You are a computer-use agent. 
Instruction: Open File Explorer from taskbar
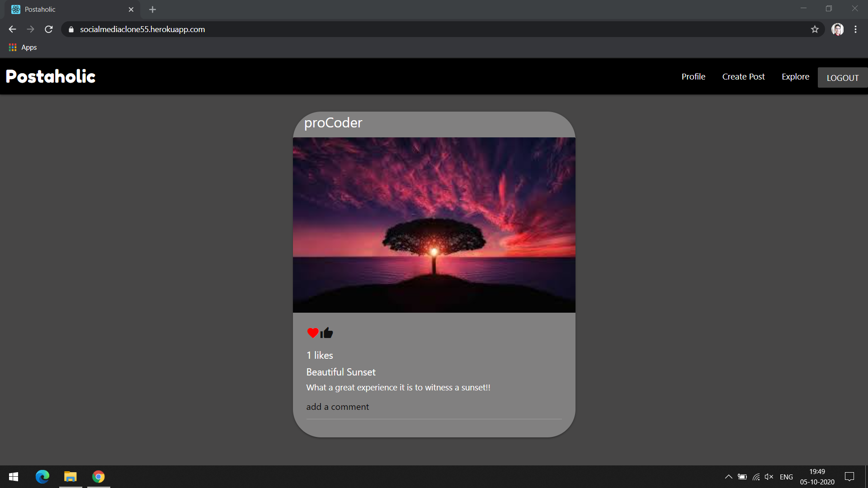[x=71, y=477]
